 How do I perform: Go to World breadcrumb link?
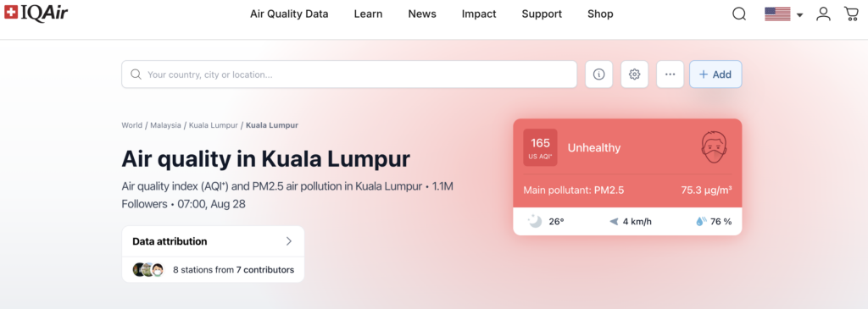pos(131,125)
